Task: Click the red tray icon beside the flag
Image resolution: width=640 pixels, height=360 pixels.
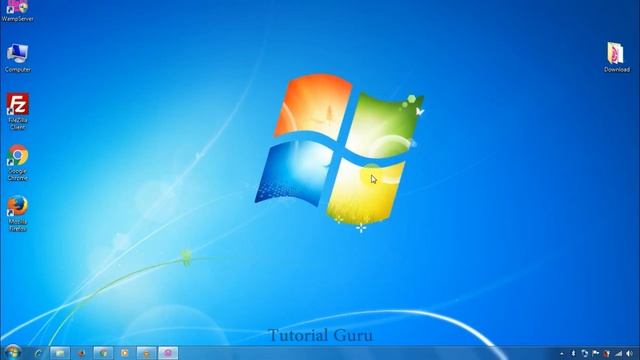Action: (607, 353)
